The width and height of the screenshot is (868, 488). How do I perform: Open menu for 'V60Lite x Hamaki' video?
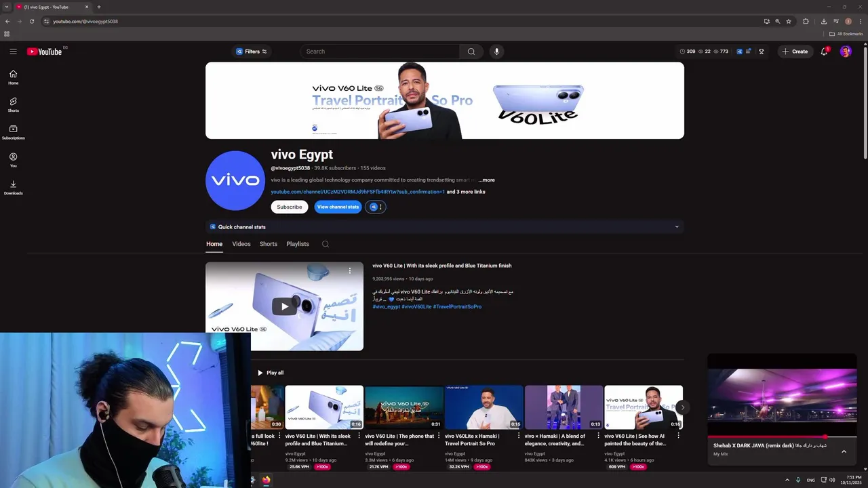pos(519,436)
